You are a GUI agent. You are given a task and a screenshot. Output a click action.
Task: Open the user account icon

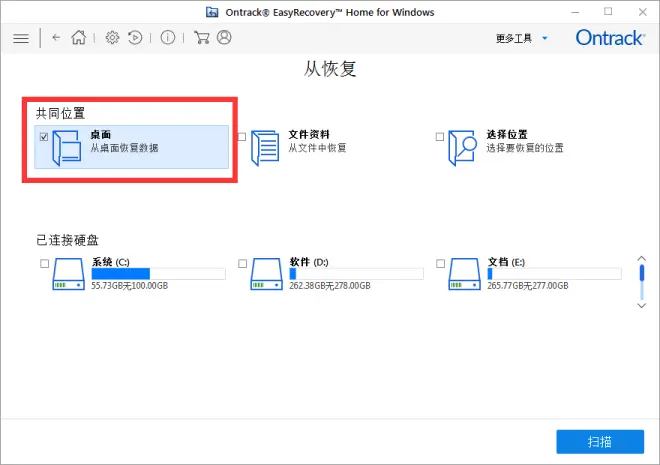(224, 37)
